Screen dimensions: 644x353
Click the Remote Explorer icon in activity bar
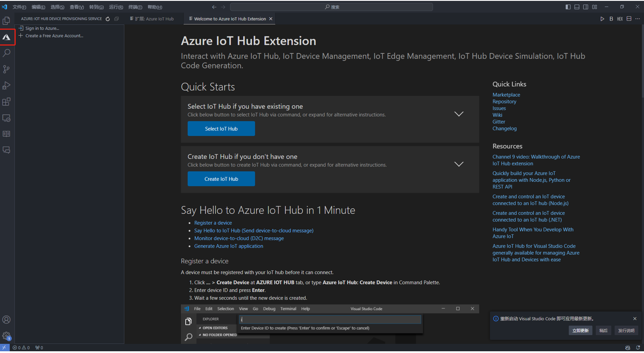7,118
